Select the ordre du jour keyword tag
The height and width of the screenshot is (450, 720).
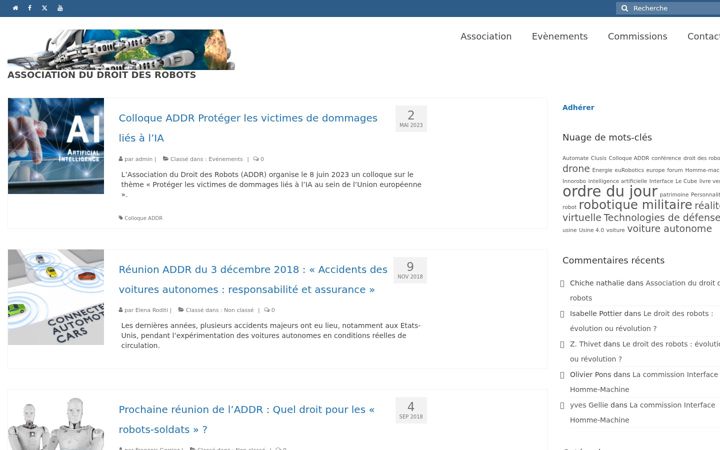coord(610,191)
